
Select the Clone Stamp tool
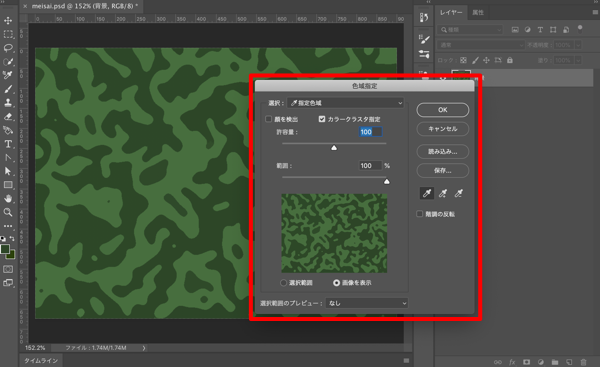[x=8, y=103]
